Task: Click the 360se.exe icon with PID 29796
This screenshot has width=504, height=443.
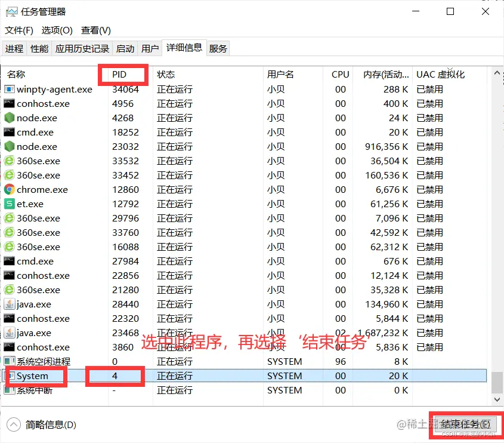Action: [10, 218]
